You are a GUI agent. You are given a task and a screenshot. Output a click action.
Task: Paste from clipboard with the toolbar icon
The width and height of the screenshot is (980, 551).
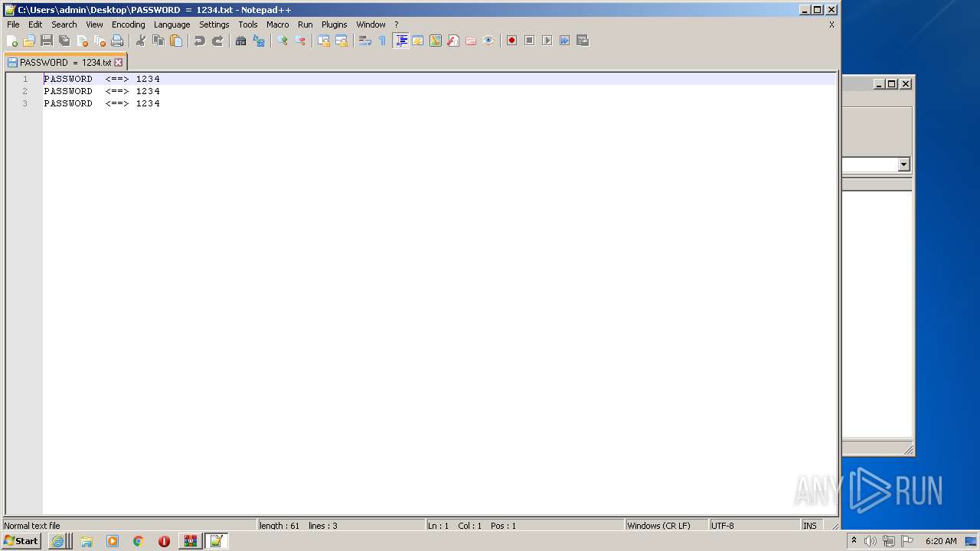pyautogui.click(x=176, y=41)
